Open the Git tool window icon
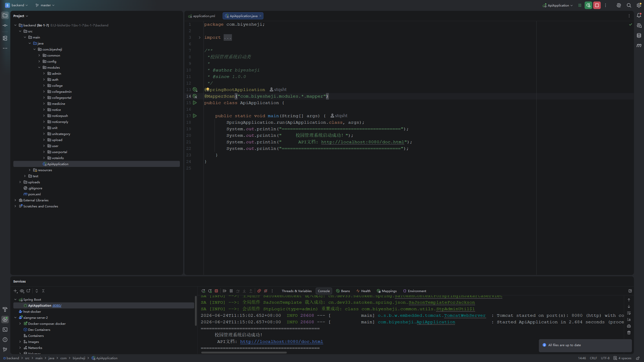The height and width of the screenshot is (362, 644). pyautogui.click(x=5, y=350)
